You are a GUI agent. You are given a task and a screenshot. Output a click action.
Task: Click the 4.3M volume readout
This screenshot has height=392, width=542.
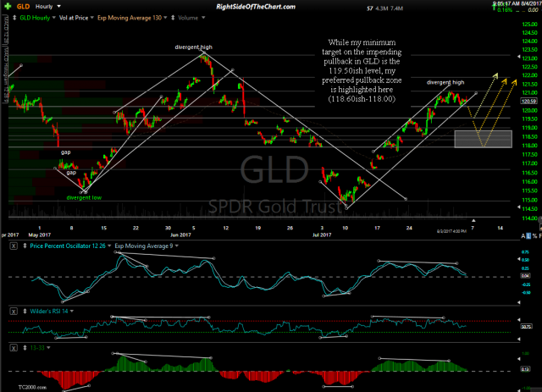382,8
